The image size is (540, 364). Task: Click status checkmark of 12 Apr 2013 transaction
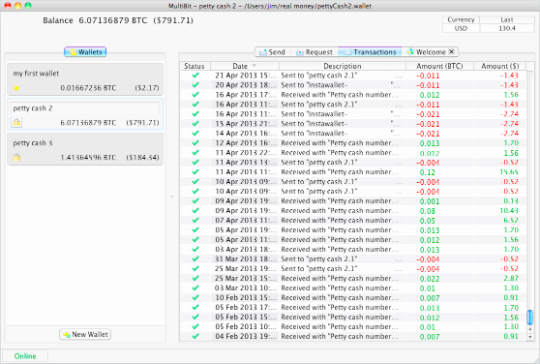[x=195, y=143]
